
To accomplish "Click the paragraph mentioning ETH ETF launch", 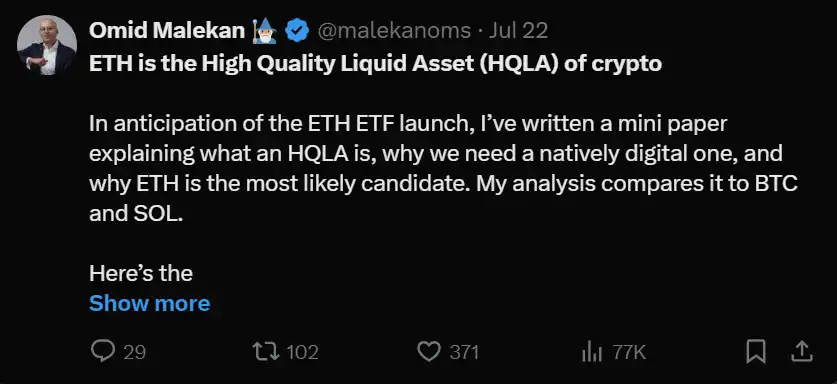I will [443, 169].
